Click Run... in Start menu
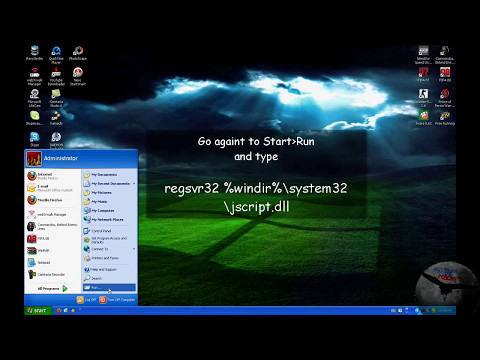Image resolution: width=480 pixels, height=360 pixels. point(109,288)
